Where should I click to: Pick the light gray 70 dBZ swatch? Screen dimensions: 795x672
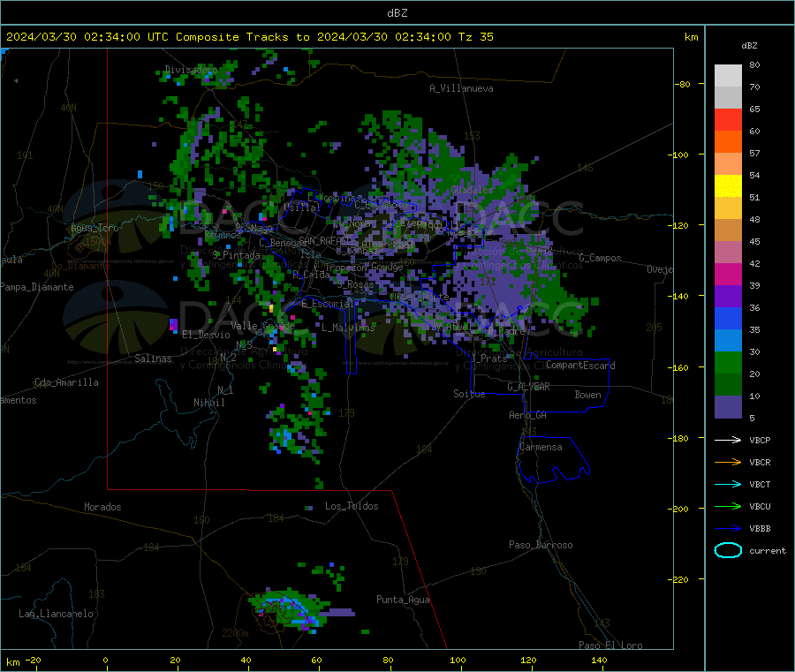pos(728,76)
